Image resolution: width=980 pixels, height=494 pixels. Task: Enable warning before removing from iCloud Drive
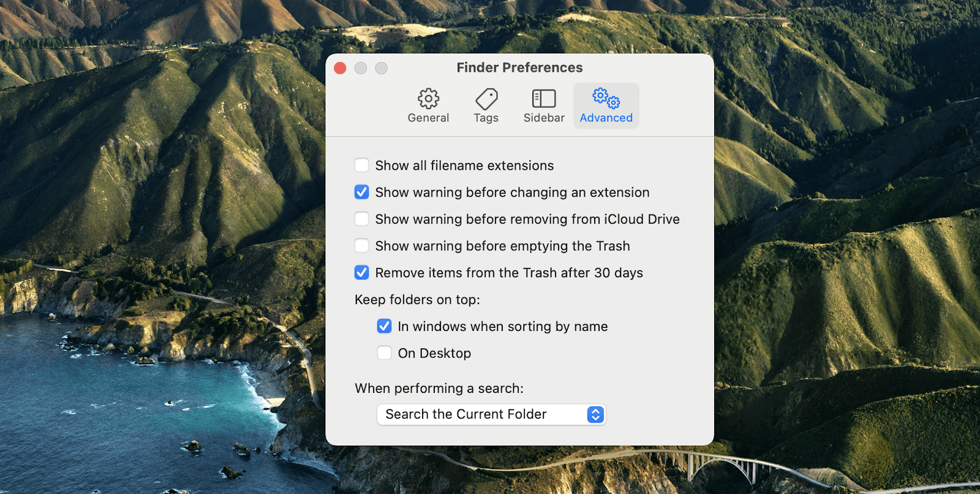coord(362,219)
